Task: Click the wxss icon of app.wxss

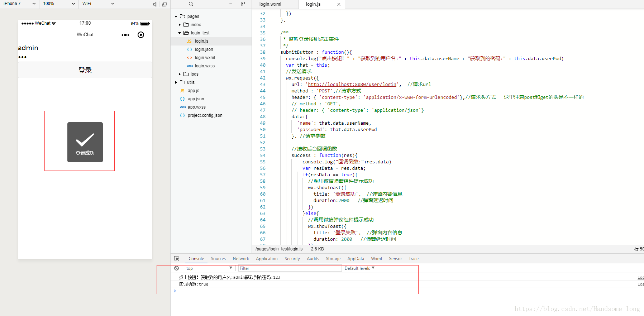Action: click(183, 107)
